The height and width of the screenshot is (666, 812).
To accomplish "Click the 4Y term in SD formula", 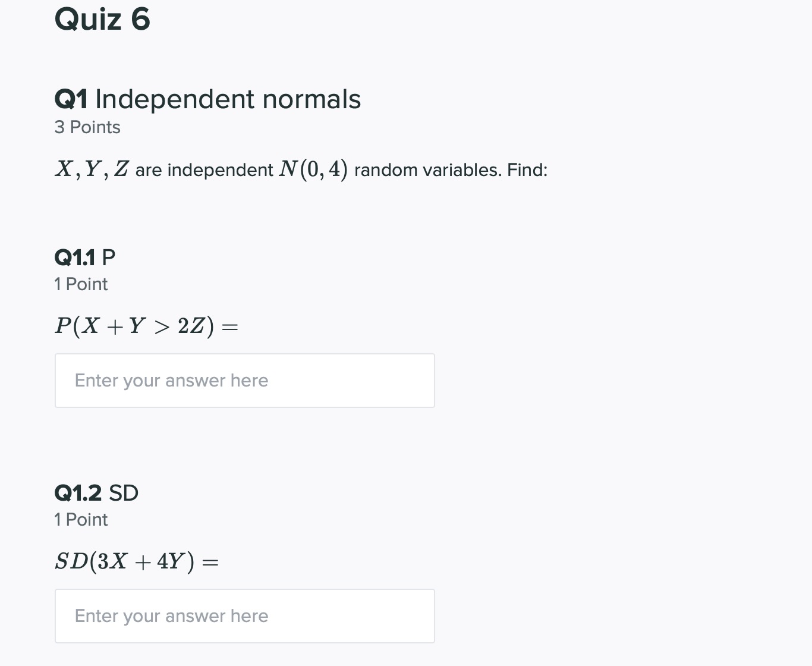I will coord(170,561).
